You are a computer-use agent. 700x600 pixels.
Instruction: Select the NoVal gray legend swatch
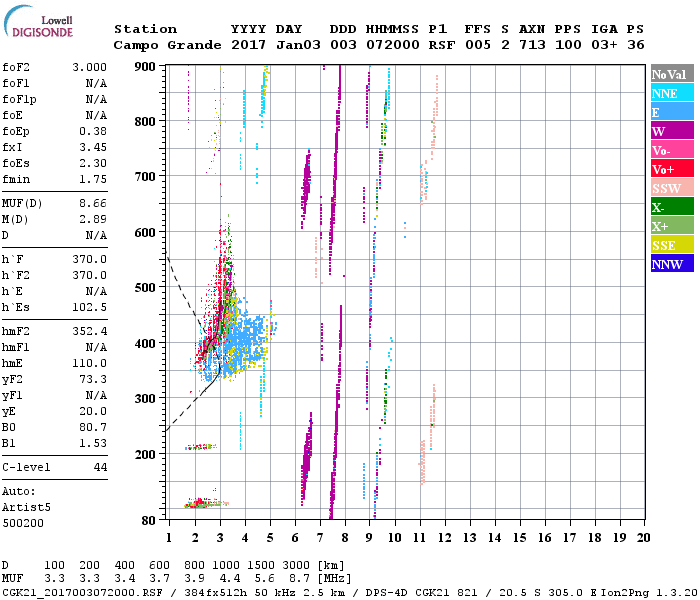coord(672,74)
